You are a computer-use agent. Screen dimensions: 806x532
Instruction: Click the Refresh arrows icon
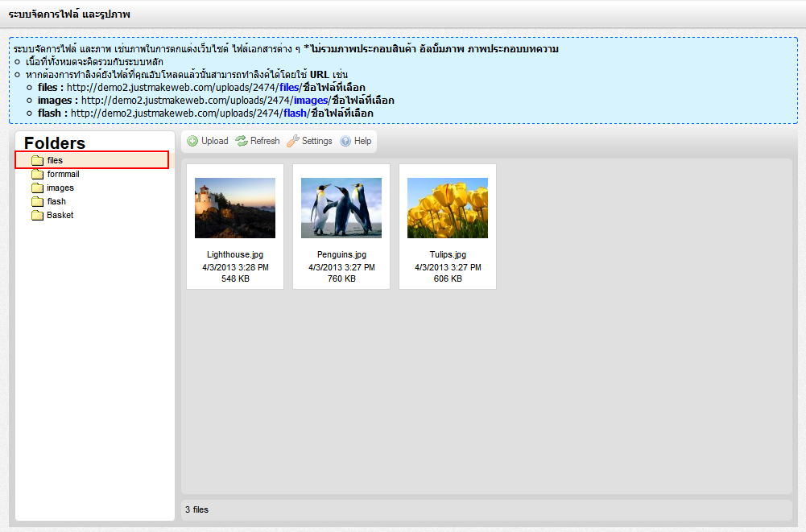pos(242,141)
